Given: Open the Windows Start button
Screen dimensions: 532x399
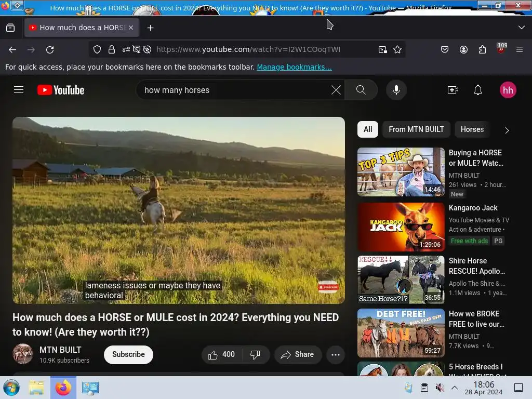Looking at the screenshot, I should click(11, 388).
